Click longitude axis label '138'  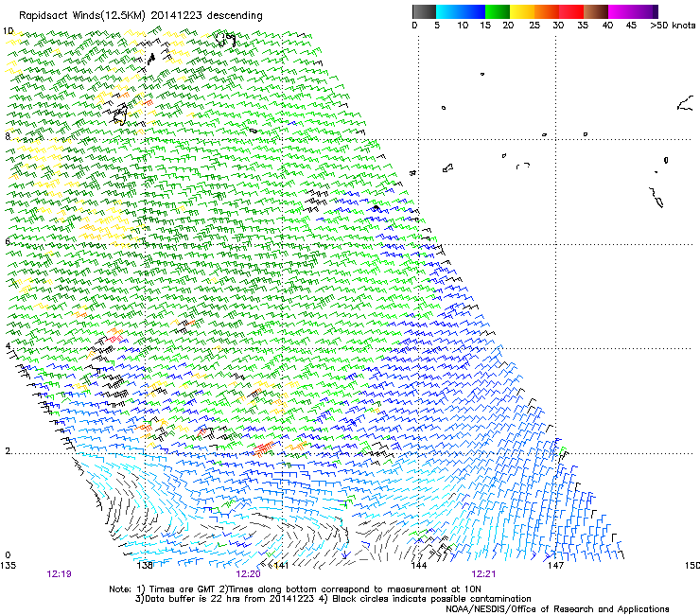point(145,566)
